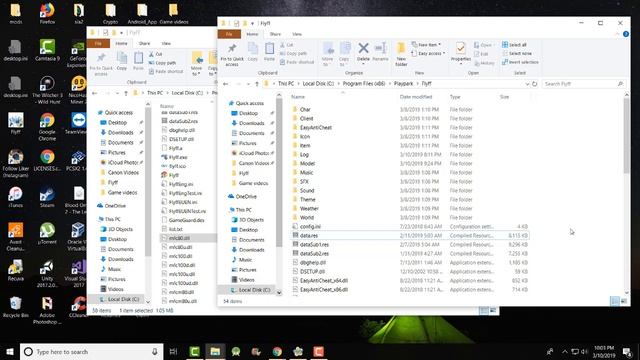Click the Rename icon in the ribbon
Screen dimensions: 640x360
tap(380, 52)
